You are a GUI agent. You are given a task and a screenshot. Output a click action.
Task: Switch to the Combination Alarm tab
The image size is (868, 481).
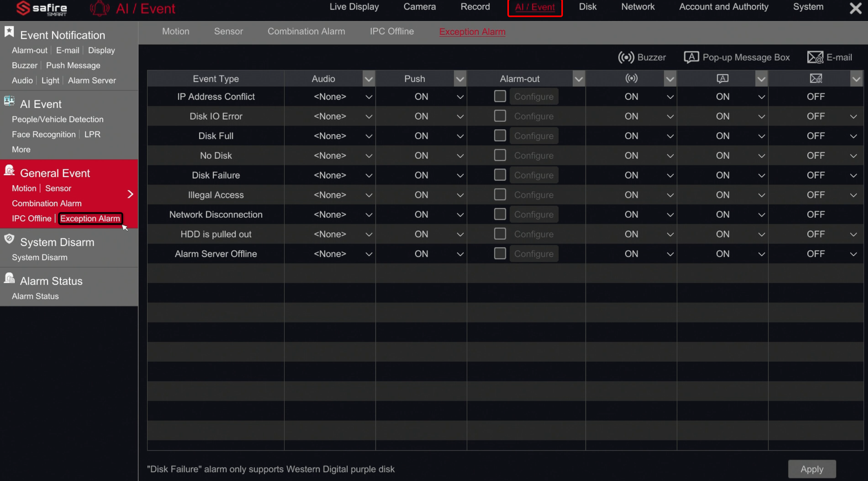(306, 31)
